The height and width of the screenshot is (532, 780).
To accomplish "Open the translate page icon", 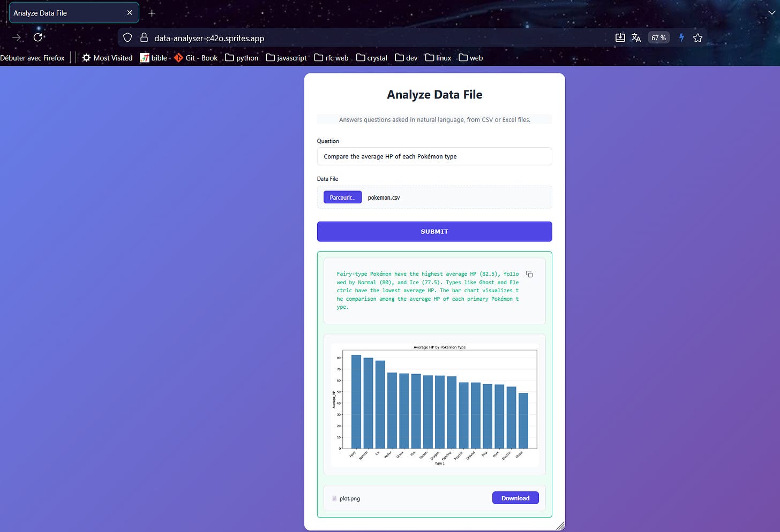I will (636, 37).
